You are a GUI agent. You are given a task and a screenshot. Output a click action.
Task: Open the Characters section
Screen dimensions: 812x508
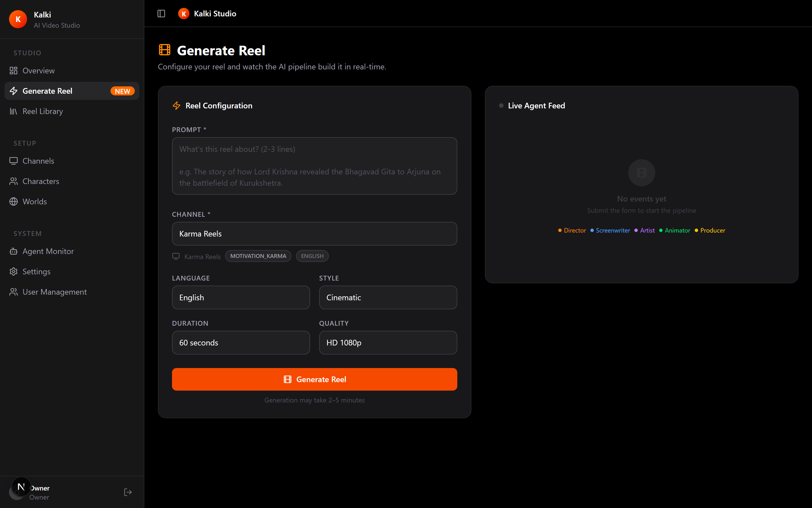coord(72,181)
